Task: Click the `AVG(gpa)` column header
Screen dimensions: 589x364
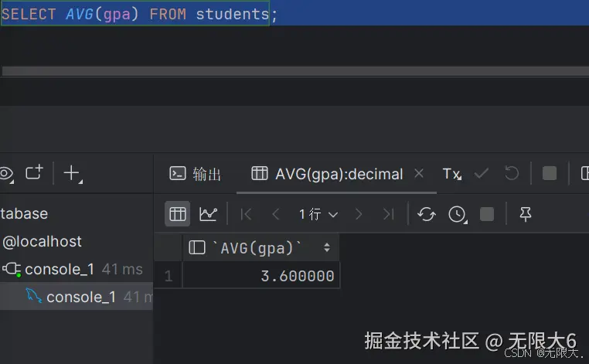Action: click(x=260, y=247)
